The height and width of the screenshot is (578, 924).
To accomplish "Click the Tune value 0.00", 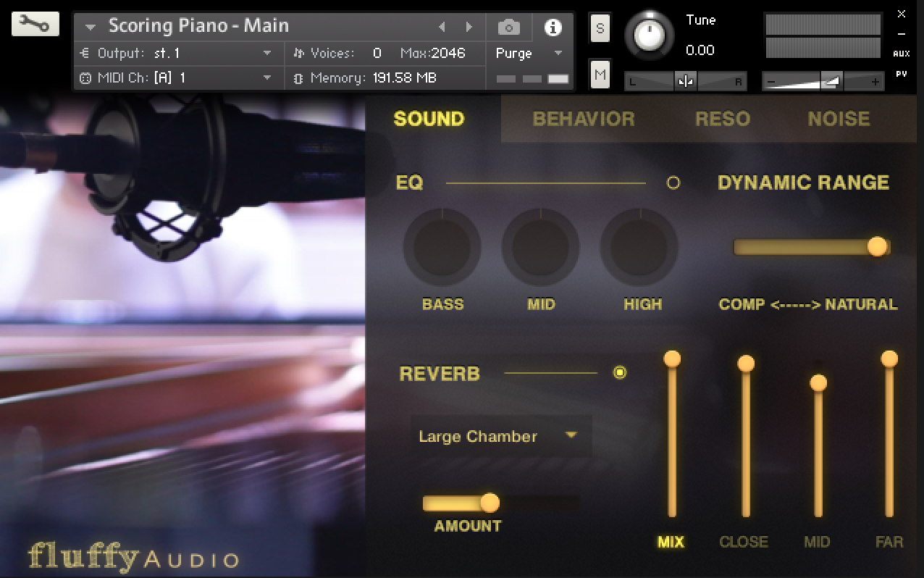I will (700, 50).
